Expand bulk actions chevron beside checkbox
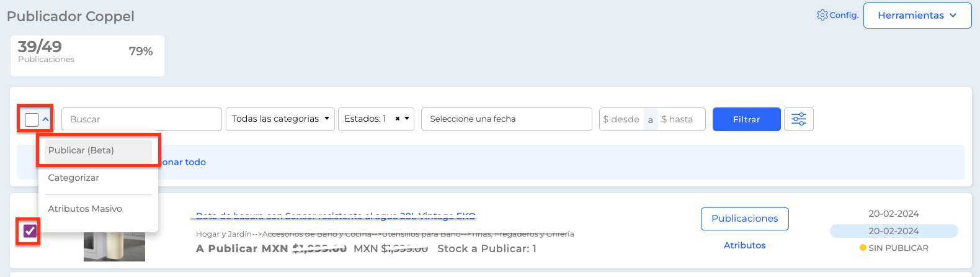980x277 pixels. [x=46, y=119]
